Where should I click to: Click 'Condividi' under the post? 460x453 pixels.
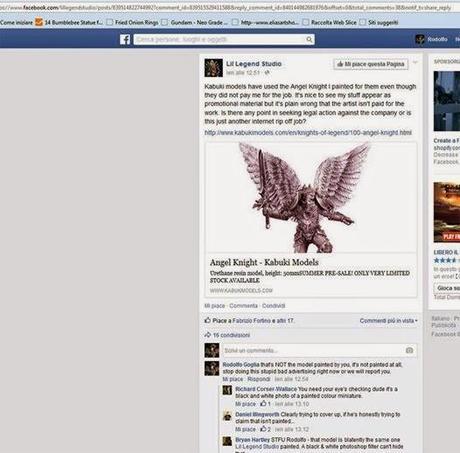point(273,306)
